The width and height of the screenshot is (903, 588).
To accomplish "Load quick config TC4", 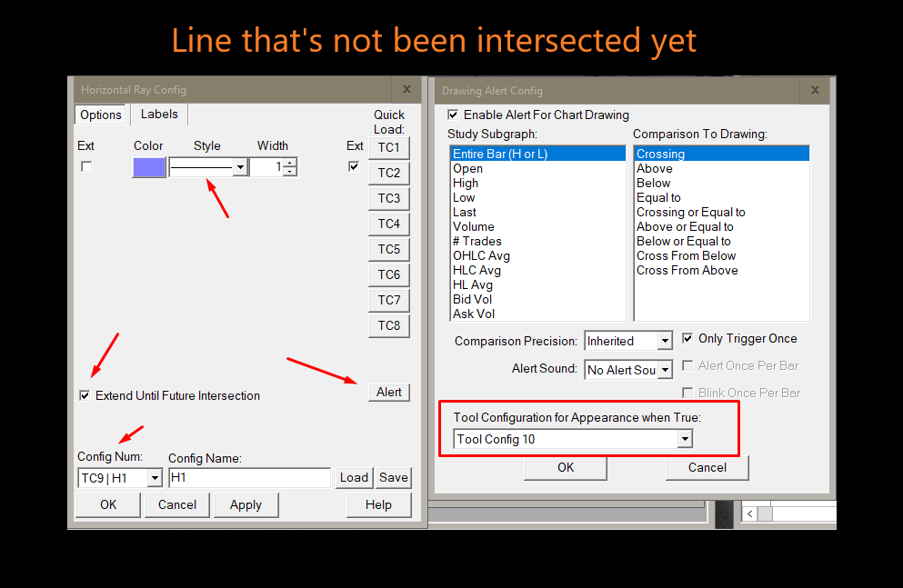I will click(x=388, y=224).
